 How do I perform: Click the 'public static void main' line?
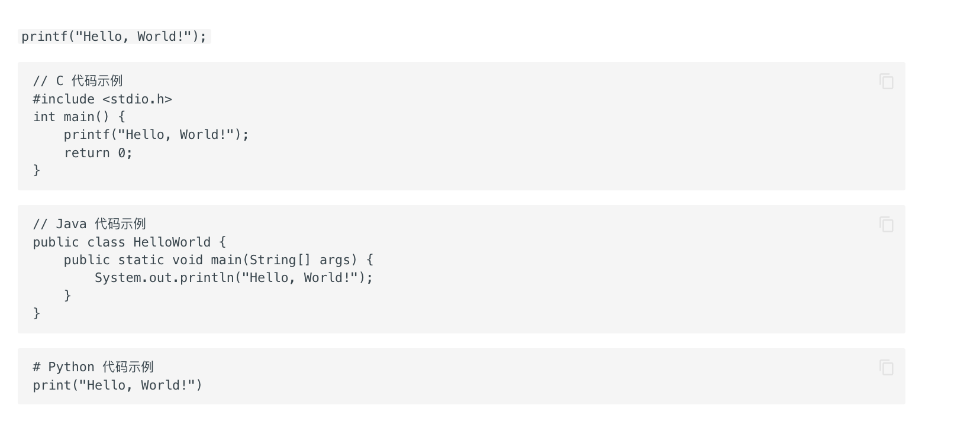tap(218, 260)
